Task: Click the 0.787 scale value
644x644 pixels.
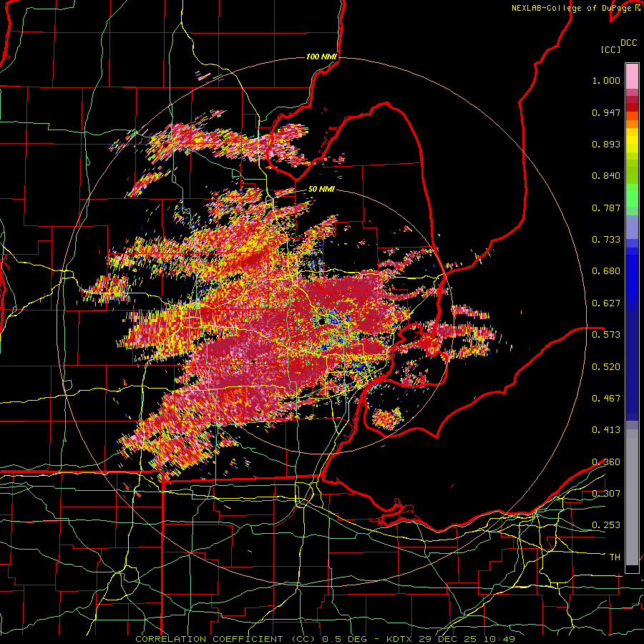Action: click(x=606, y=208)
